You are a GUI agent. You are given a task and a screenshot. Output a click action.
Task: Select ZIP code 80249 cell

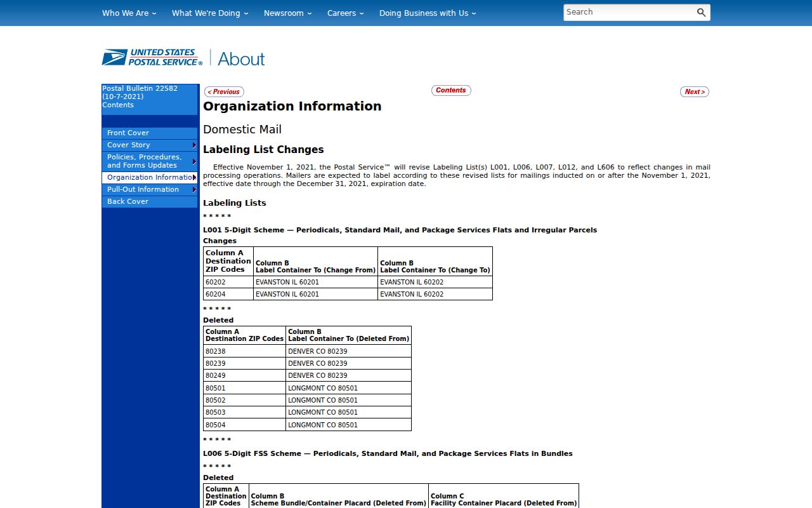tap(244, 375)
